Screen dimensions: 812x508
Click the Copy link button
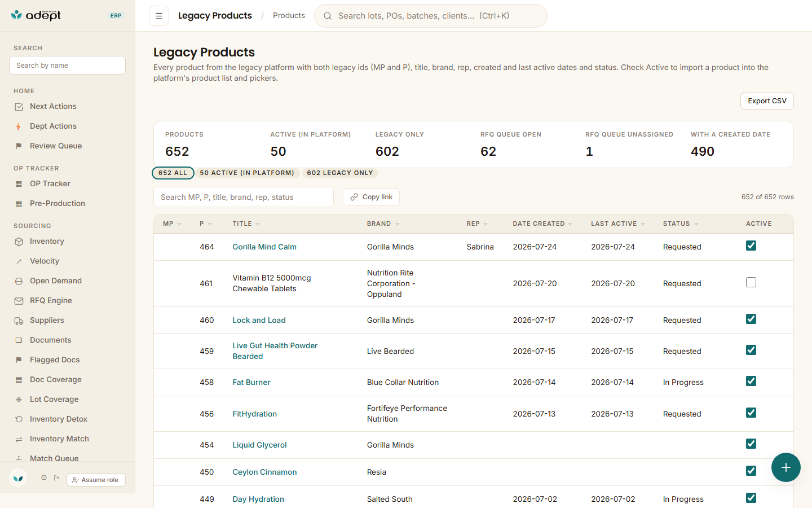pyautogui.click(x=371, y=197)
